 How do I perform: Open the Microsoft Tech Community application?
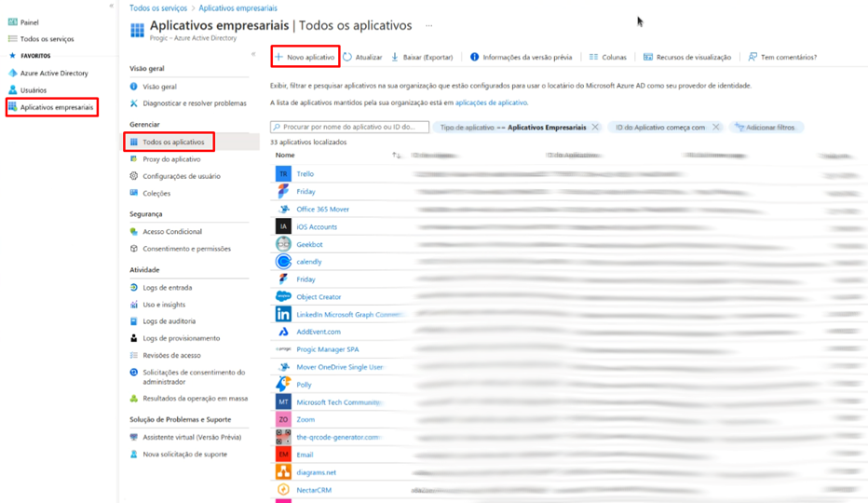coord(338,402)
